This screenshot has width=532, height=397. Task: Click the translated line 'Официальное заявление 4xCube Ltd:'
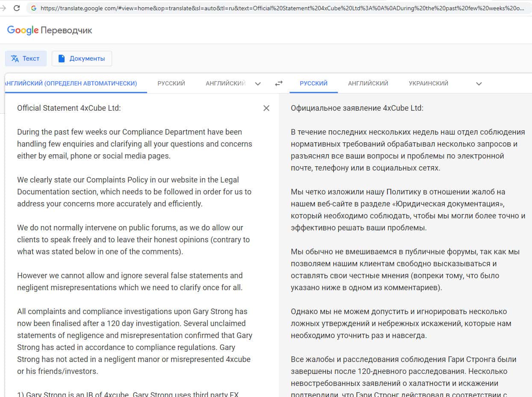357,108
